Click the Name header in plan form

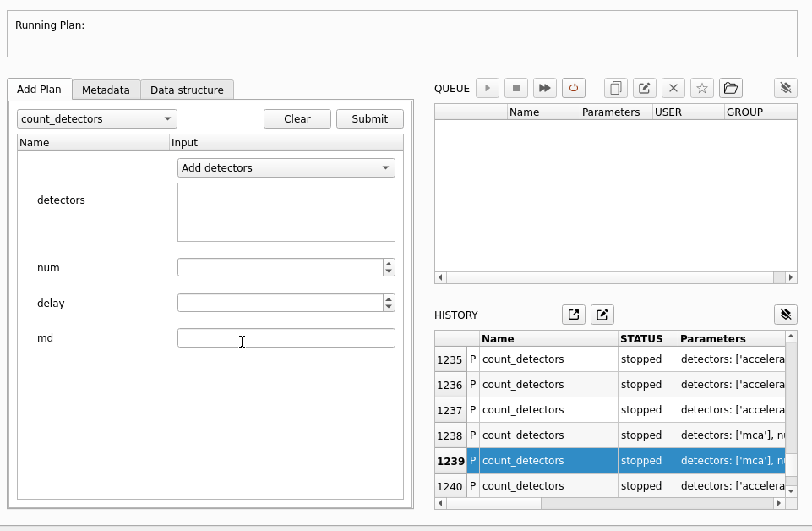coord(94,142)
